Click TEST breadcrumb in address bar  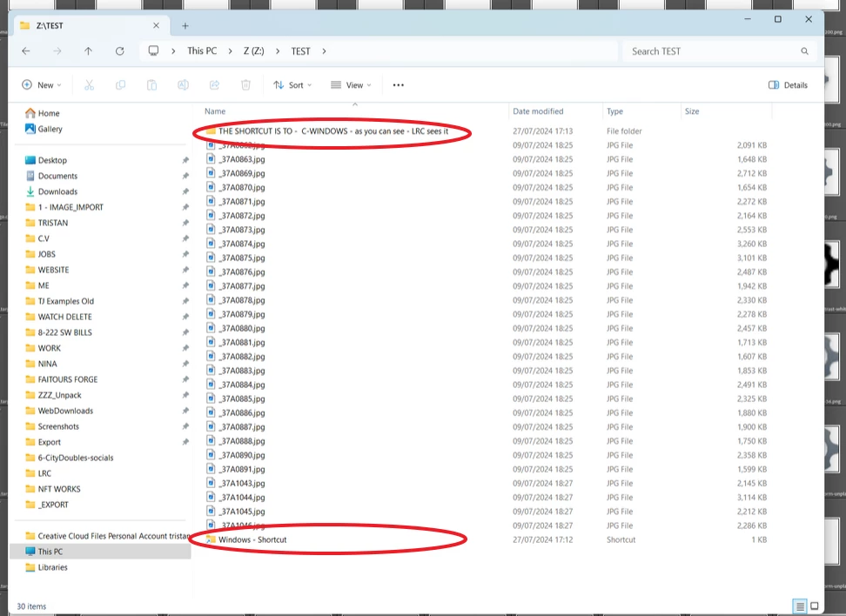300,51
